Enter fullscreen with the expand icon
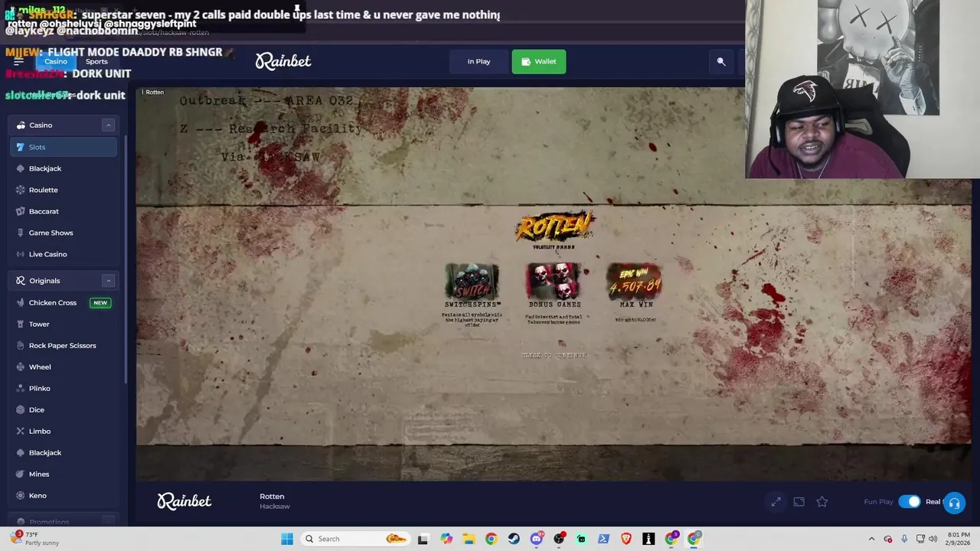The image size is (980, 551). click(776, 502)
